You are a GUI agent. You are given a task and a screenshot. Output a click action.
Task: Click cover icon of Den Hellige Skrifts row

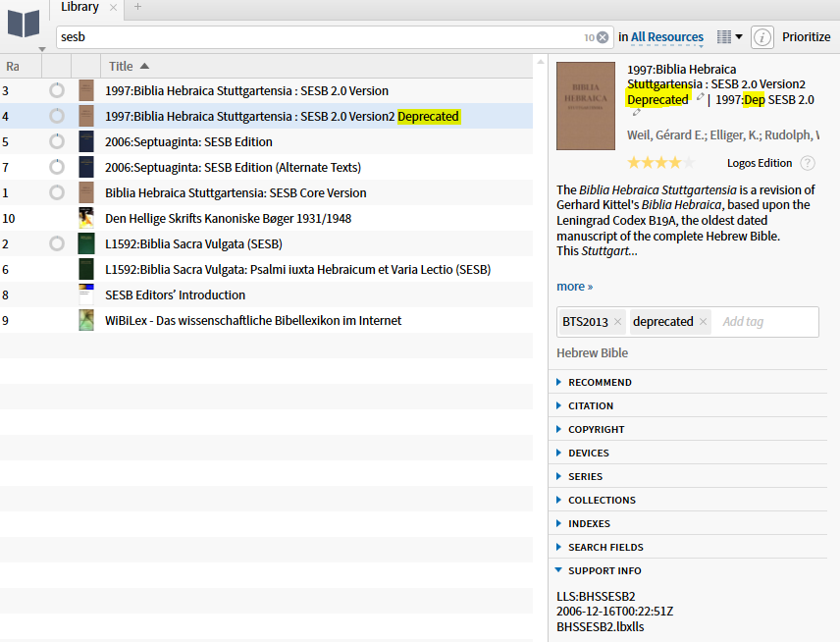point(86,218)
